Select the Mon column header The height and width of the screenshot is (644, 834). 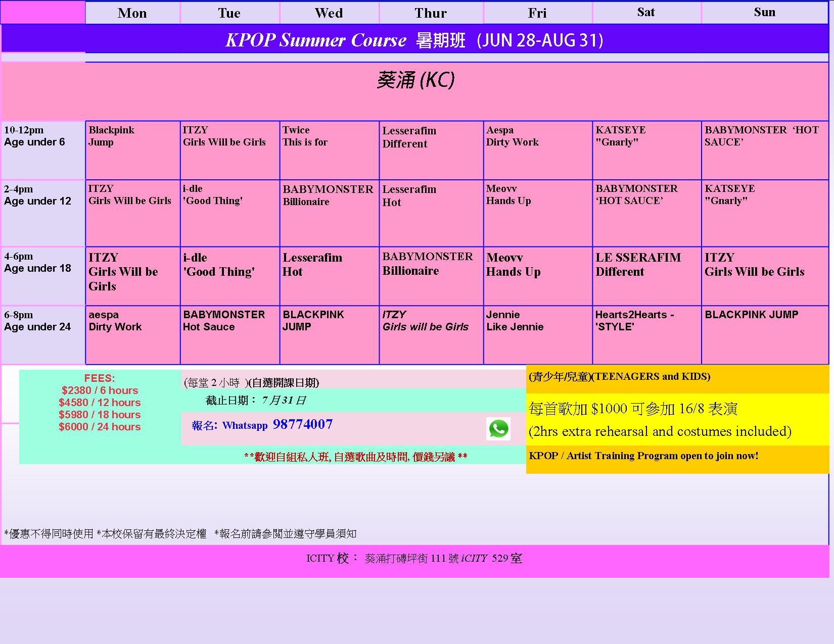click(132, 13)
